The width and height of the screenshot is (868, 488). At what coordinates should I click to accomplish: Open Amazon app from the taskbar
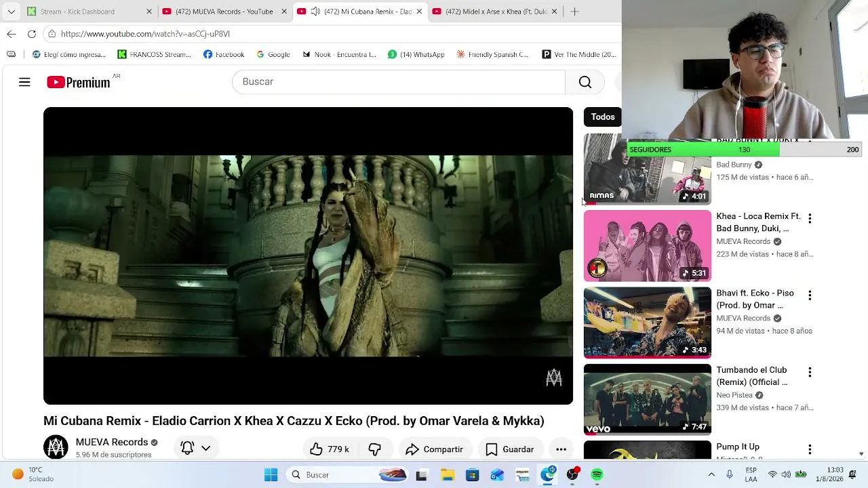[522, 474]
